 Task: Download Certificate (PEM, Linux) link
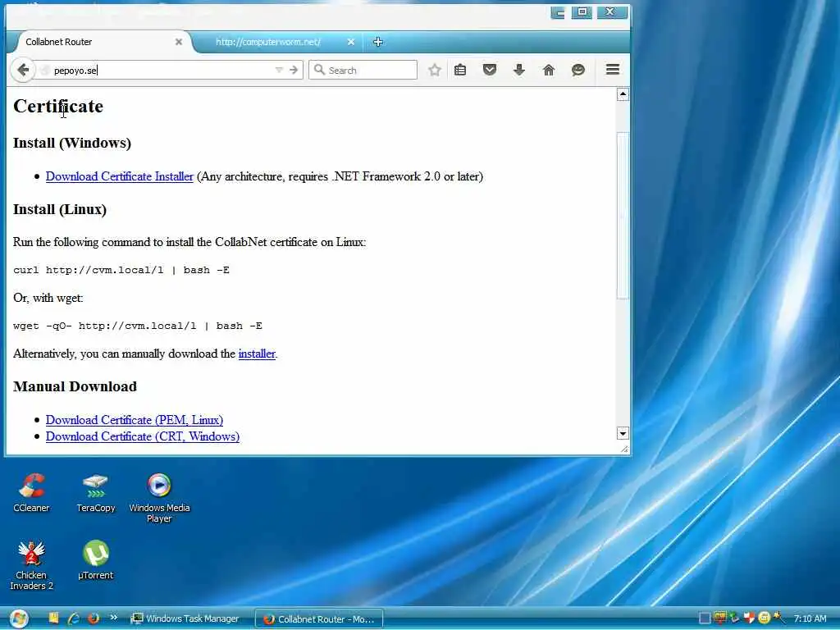coord(135,420)
